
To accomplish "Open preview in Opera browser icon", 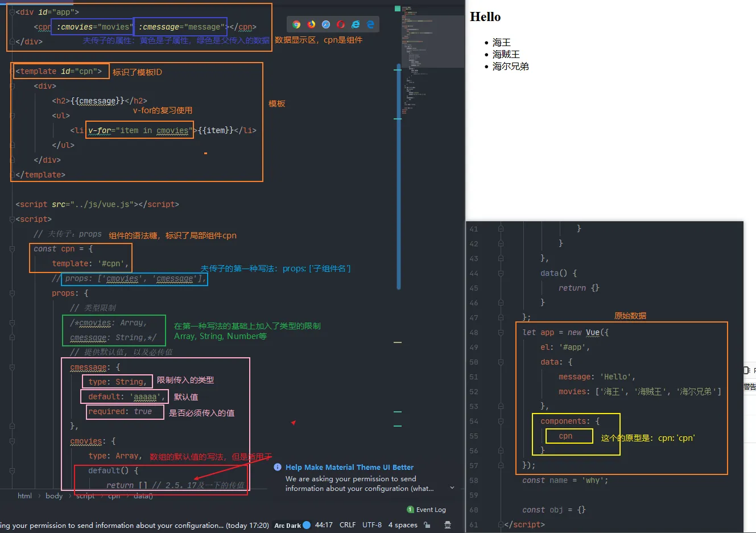I will (x=341, y=24).
